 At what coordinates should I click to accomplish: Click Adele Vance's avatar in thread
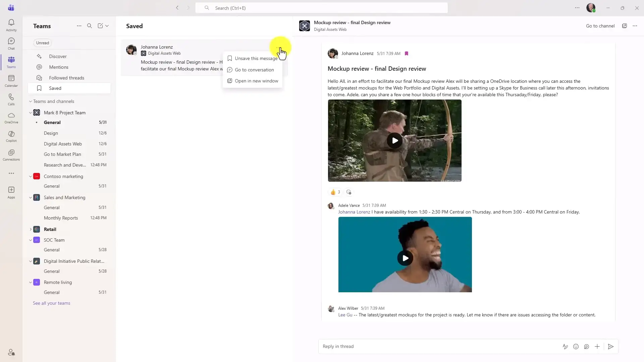[x=331, y=206]
